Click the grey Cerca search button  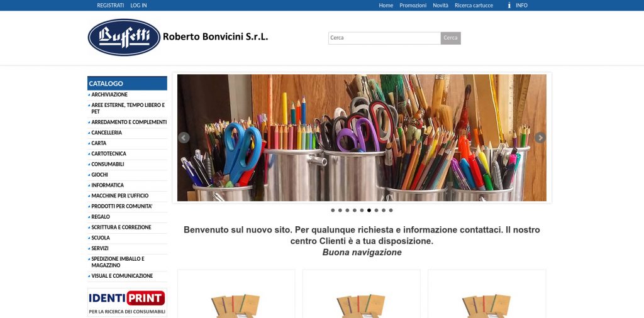[450, 38]
